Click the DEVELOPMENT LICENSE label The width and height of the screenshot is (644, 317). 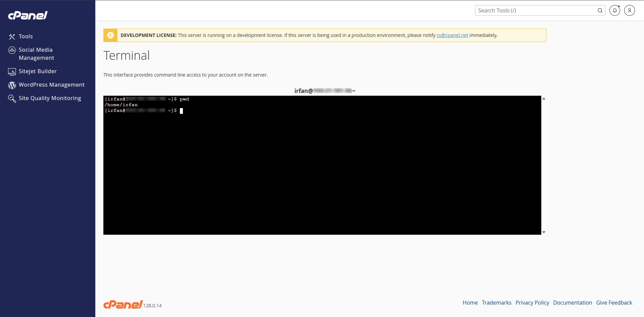[x=148, y=35]
